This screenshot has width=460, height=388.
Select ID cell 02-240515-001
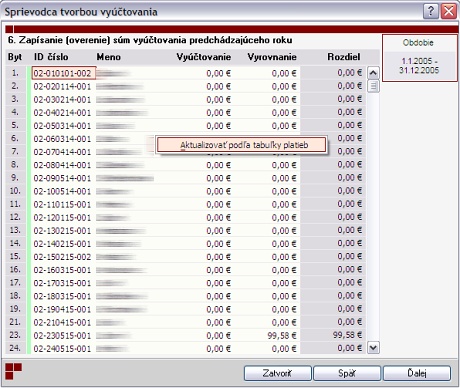tap(62, 349)
